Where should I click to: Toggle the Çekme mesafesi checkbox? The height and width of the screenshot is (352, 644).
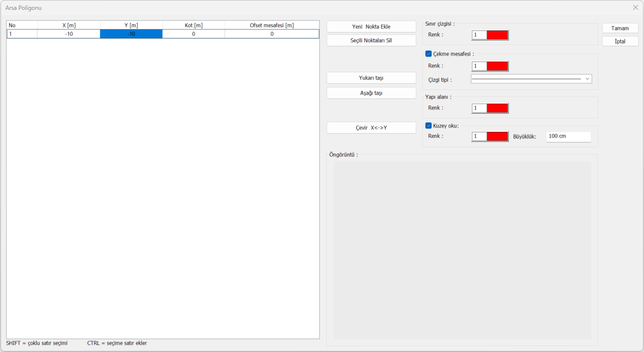[429, 54]
